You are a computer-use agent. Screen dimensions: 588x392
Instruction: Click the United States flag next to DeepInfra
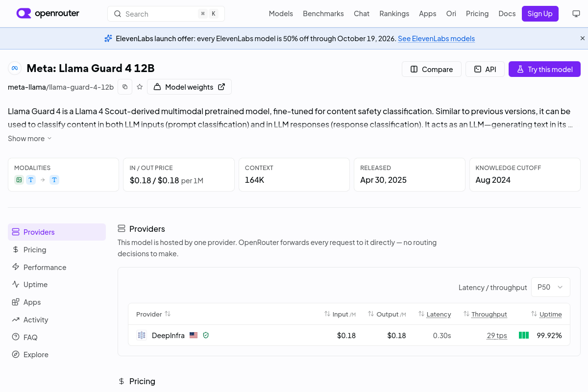(194, 335)
